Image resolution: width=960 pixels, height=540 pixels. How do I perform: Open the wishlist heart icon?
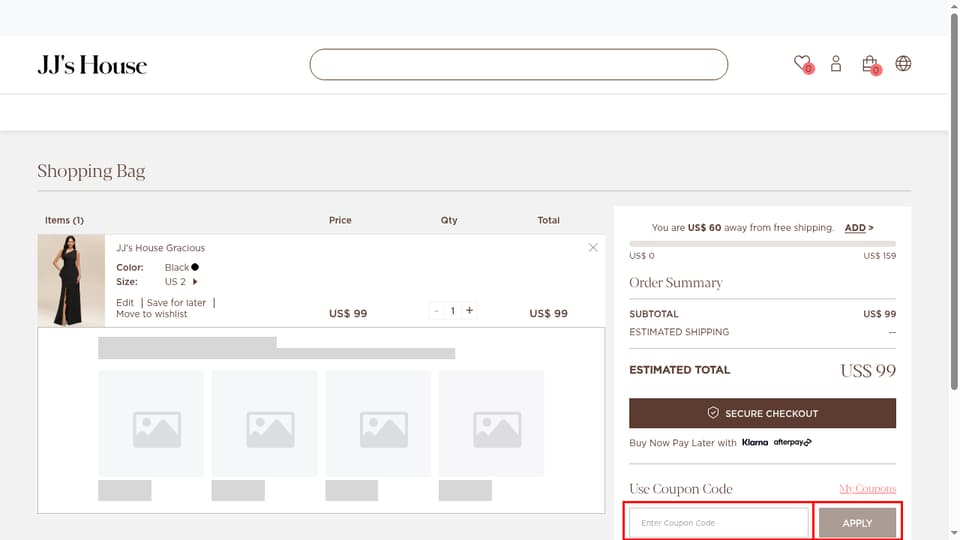(x=802, y=64)
